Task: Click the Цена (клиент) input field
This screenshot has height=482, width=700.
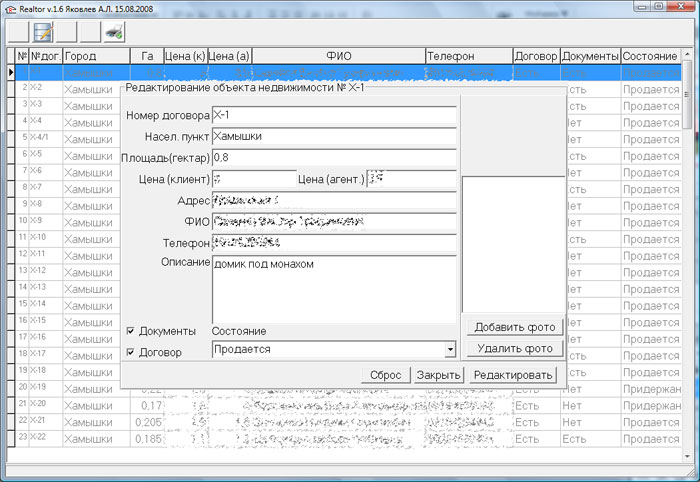Action: (x=254, y=179)
